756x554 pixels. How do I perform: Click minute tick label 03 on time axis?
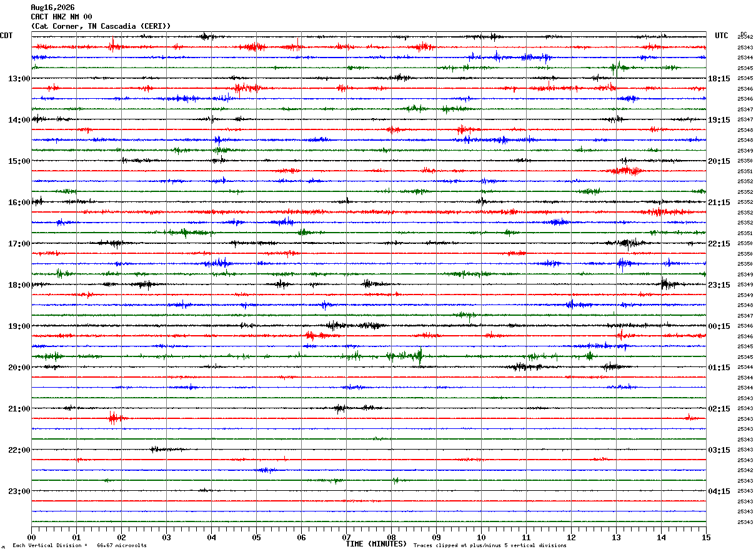click(x=166, y=537)
